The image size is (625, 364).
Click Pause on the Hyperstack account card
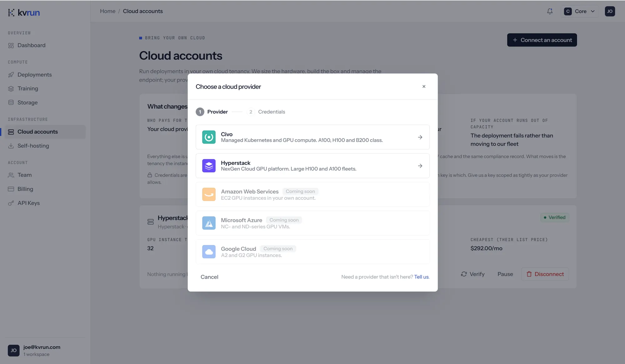click(x=505, y=274)
